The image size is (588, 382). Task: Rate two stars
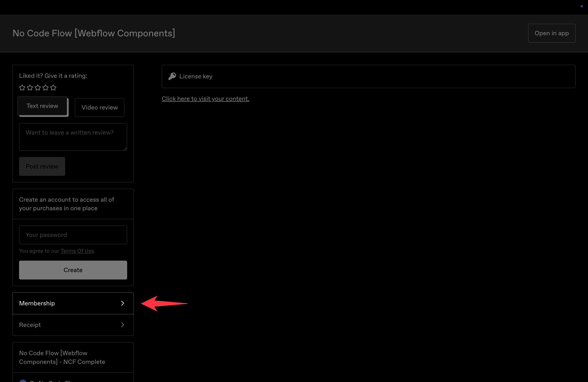(x=30, y=88)
